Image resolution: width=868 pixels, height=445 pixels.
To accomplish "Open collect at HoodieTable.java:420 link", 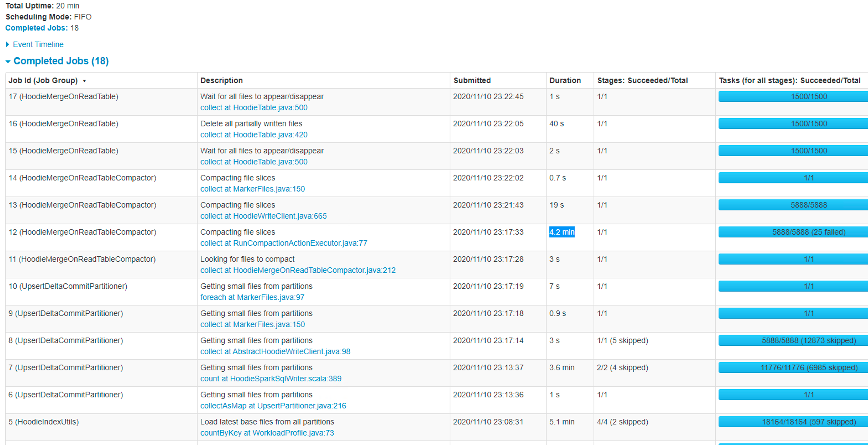I will pos(253,135).
